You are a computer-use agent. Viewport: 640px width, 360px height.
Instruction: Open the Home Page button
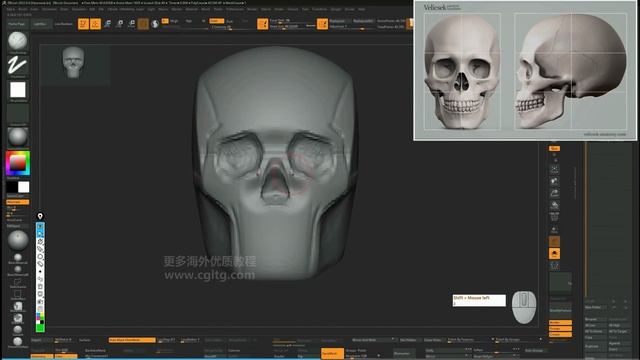tap(17, 24)
